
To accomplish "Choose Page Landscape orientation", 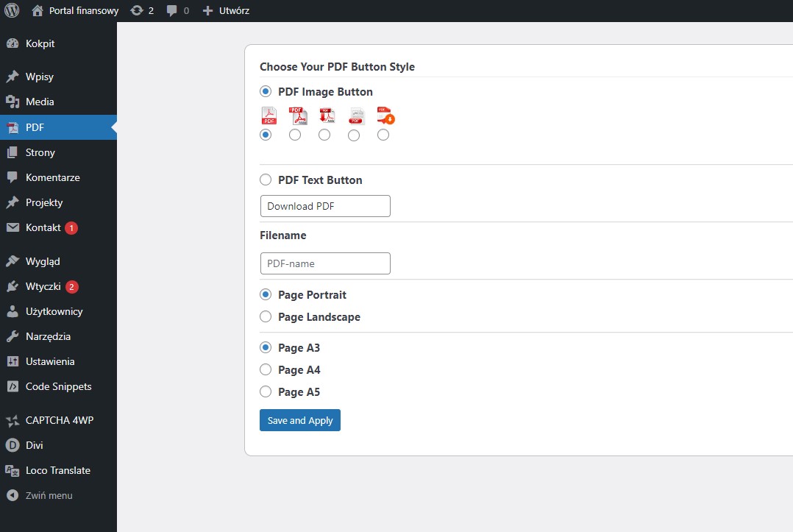I will (266, 316).
